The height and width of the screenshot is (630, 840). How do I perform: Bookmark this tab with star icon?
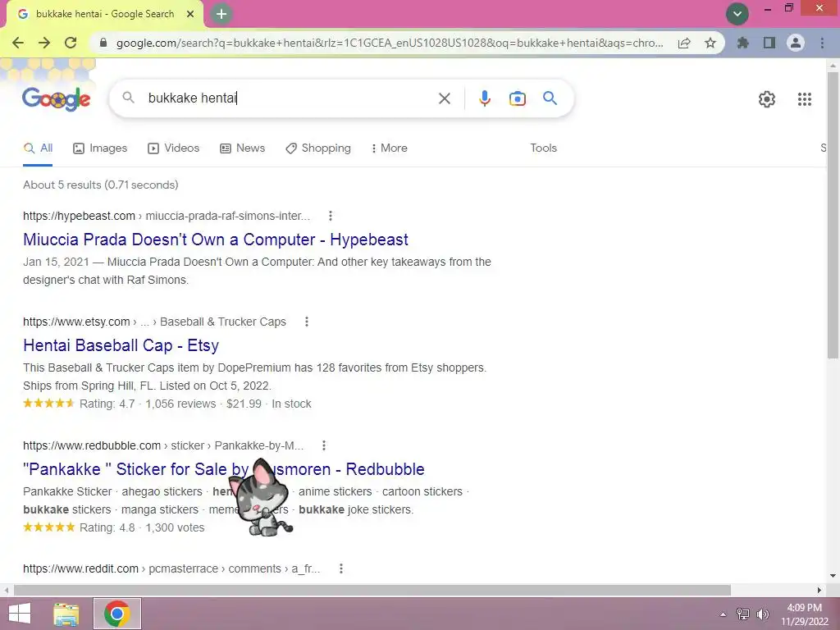tap(710, 43)
